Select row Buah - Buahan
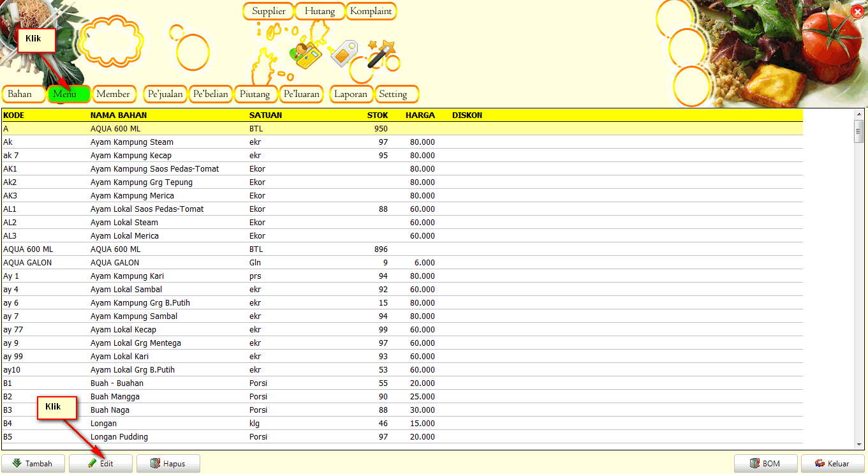This screenshot has height=474, width=868. [x=402, y=383]
